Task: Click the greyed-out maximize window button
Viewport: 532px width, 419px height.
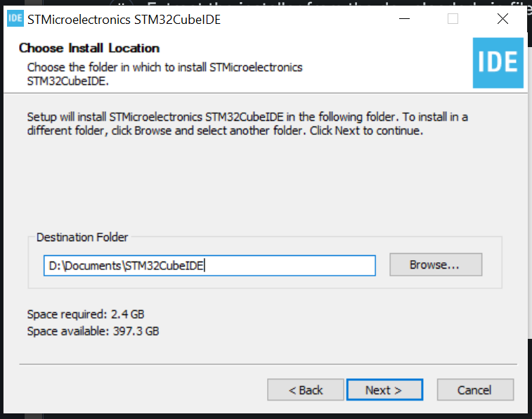Action: tap(453, 19)
